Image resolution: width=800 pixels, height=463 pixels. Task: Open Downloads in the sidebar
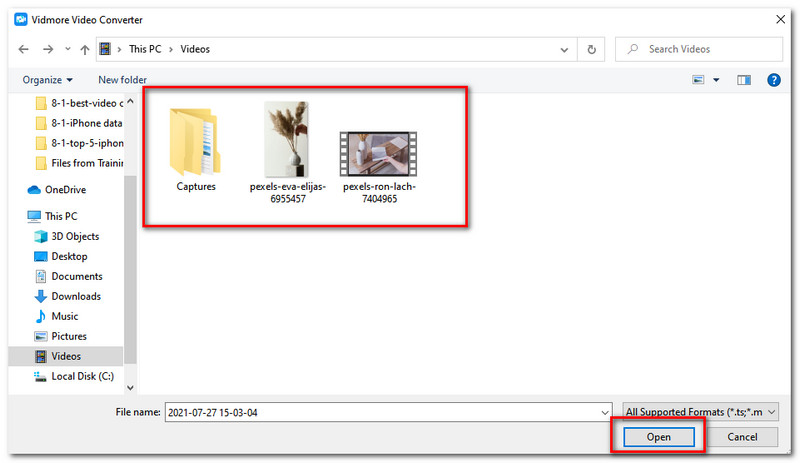pyautogui.click(x=67, y=297)
